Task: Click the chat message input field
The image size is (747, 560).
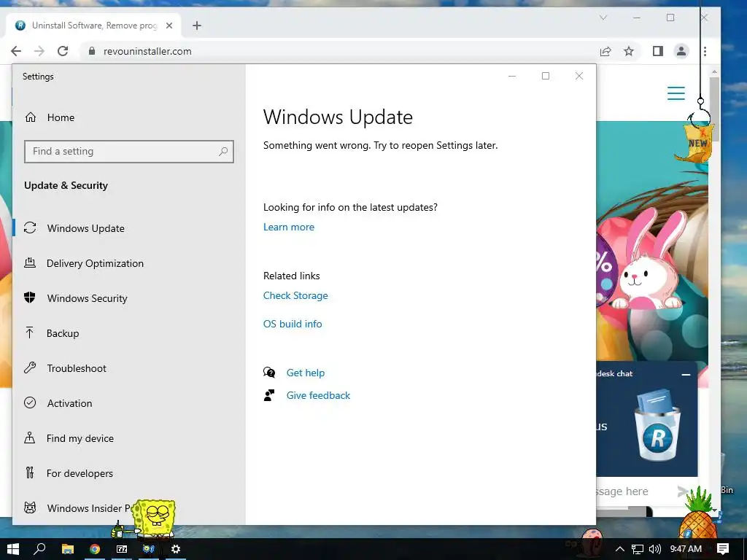Action: pos(634,491)
